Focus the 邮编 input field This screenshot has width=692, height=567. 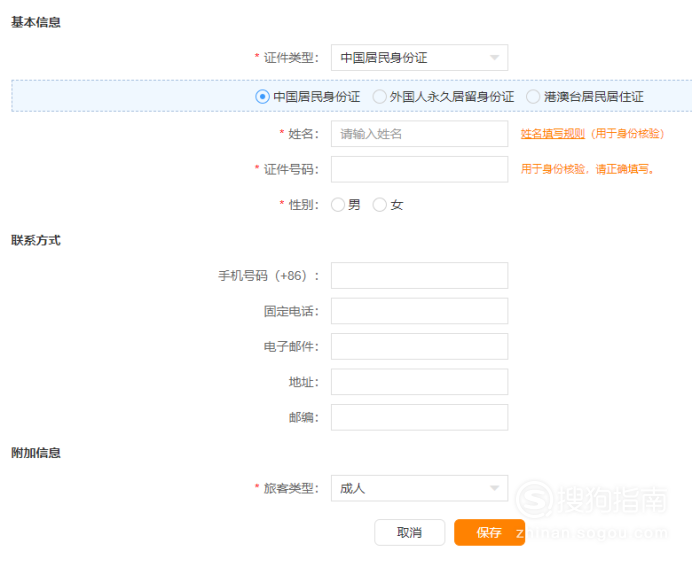pos(419,417)
